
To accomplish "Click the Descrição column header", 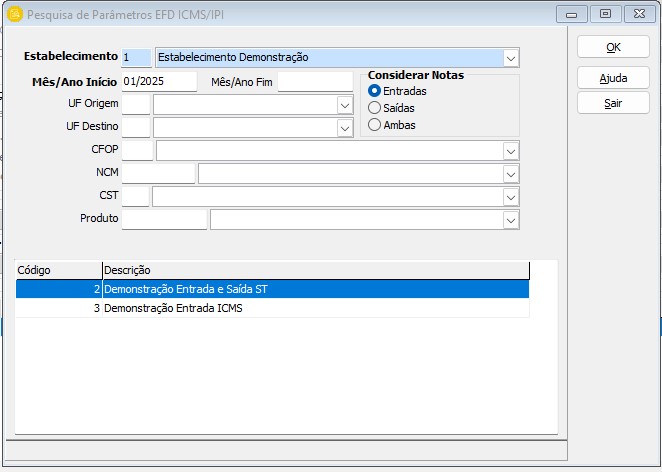I will pos(315,270).
